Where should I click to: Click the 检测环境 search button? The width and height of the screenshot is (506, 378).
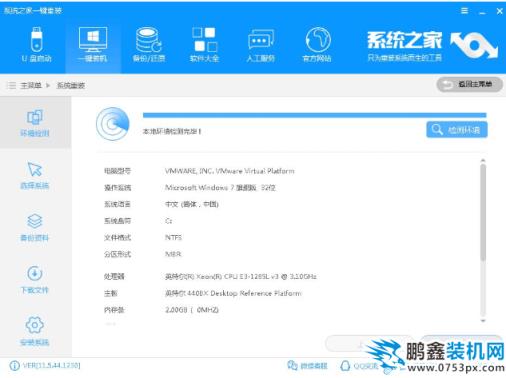coord(457,130)
